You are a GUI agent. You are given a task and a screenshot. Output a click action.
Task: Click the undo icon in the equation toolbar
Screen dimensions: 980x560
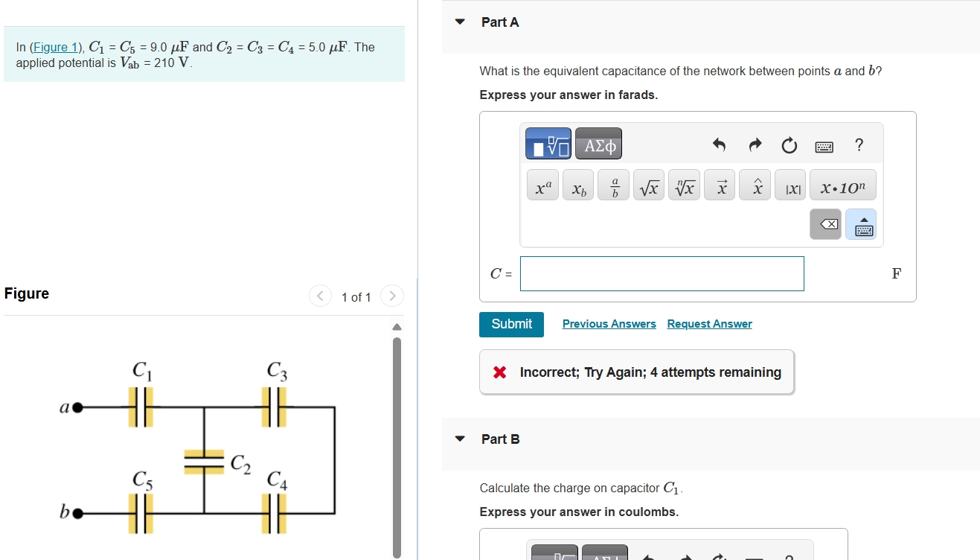[x=719, y=146]
